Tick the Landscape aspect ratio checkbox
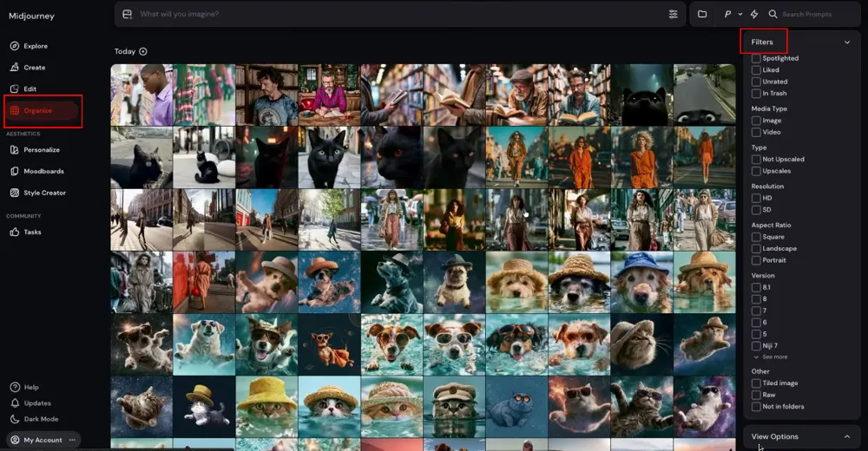The image size is (868, 451). click(756, 248)
